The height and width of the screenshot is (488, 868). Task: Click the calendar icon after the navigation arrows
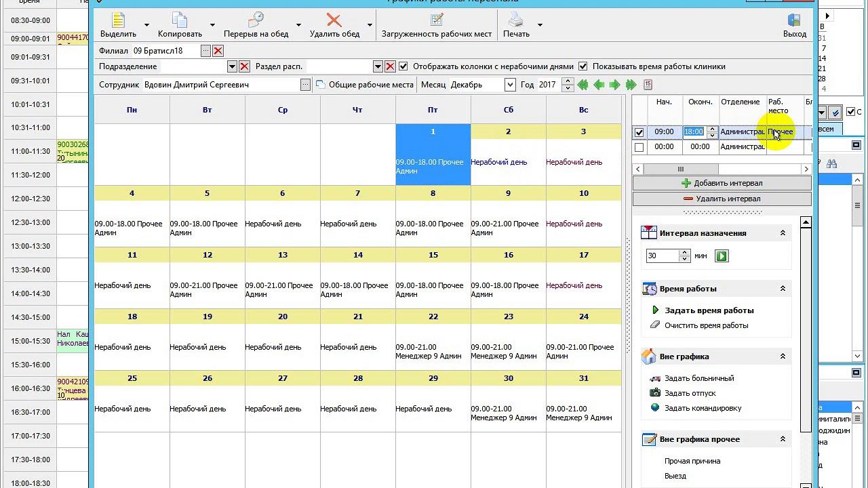tap(648, 85)
